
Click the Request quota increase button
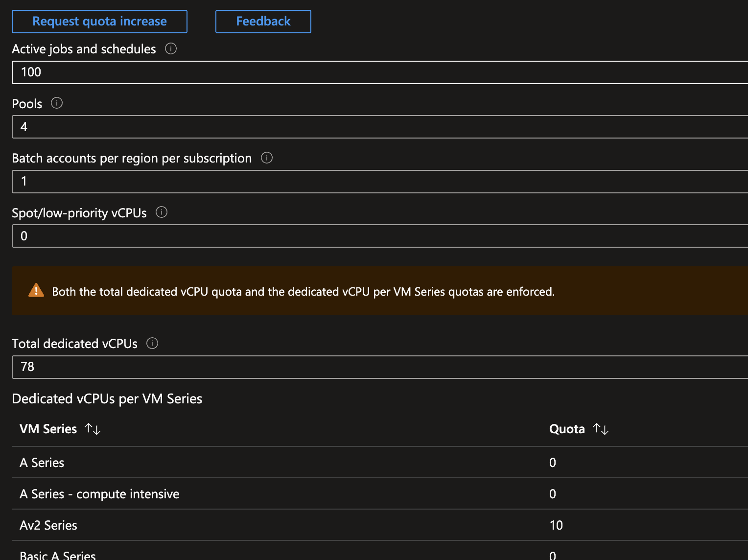99,22
